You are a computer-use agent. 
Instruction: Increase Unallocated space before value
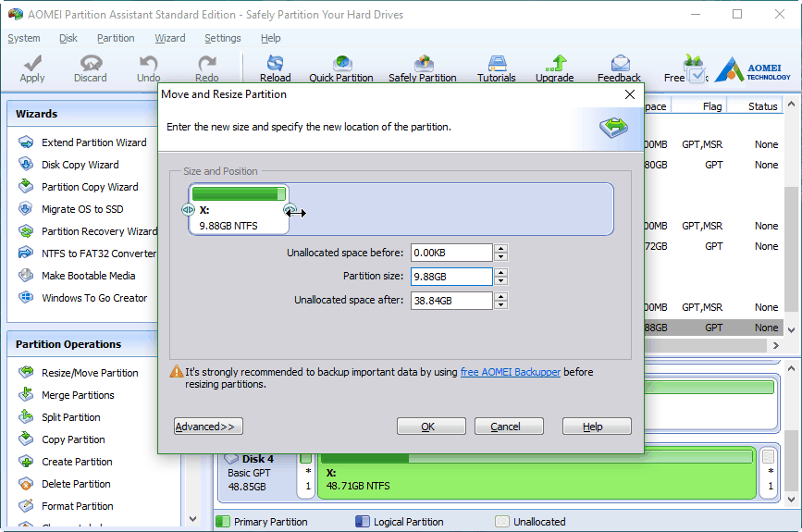coord(501,249)
